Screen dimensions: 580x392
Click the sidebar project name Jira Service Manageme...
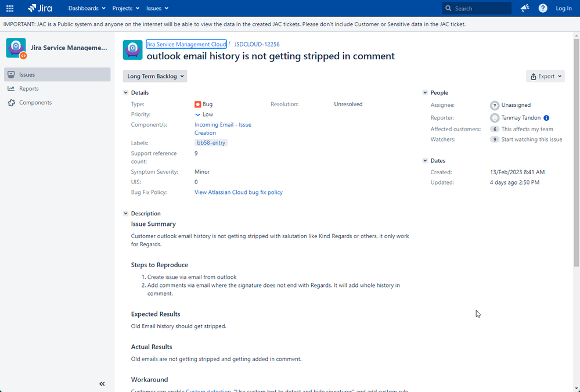(x=69, y=48)
